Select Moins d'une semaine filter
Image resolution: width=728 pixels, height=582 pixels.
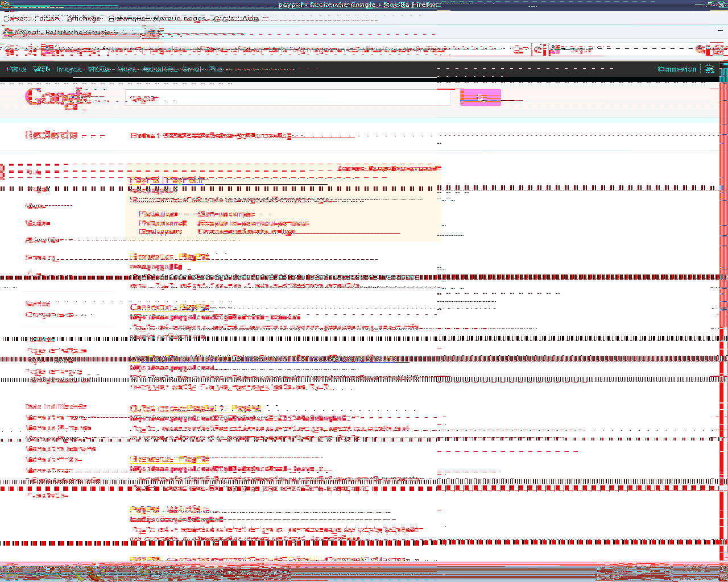pyautogui.click(x=60, y=449)
